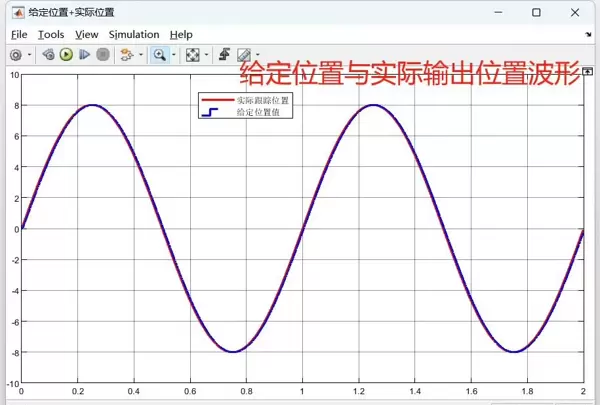
Task: Click the step forward button
Action: click(84, 55)
